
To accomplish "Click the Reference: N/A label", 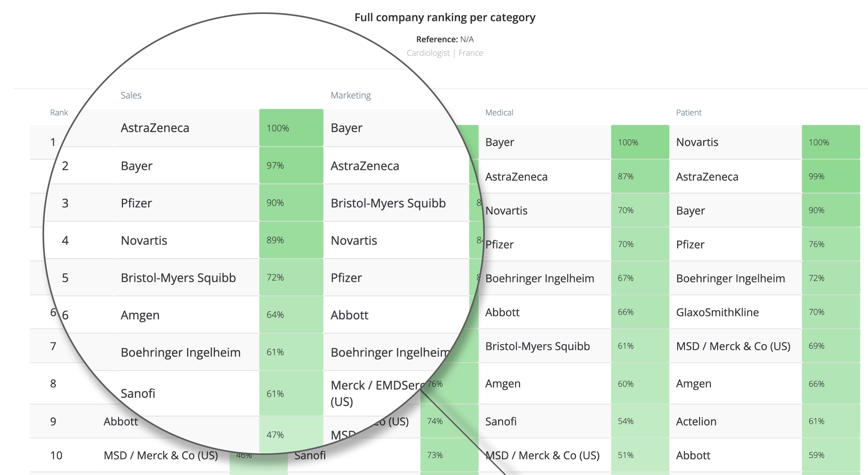I will click(444, 39).
